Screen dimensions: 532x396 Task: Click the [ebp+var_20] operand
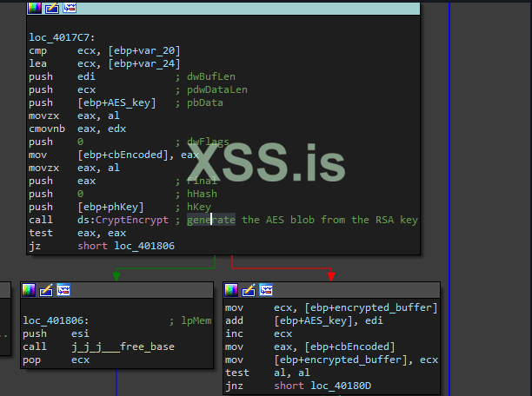[x=144, y=51]
